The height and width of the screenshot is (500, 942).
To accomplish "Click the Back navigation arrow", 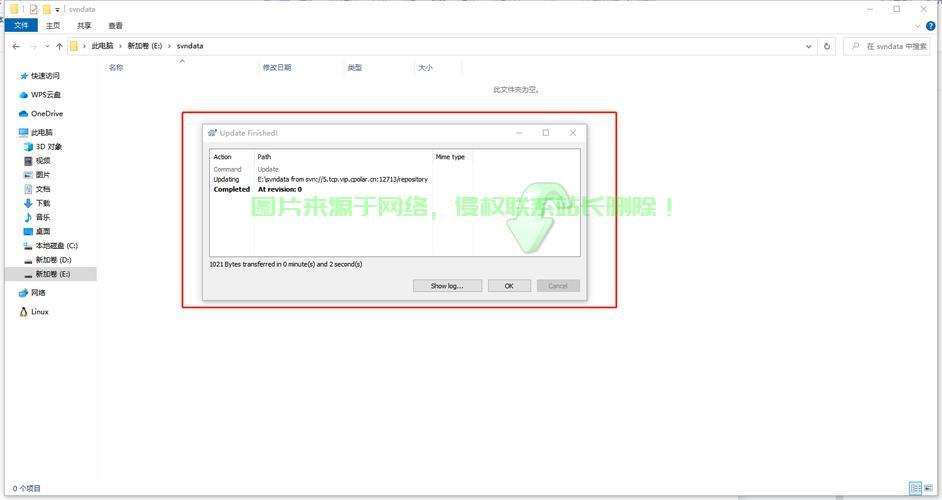I will coord(16,46).
